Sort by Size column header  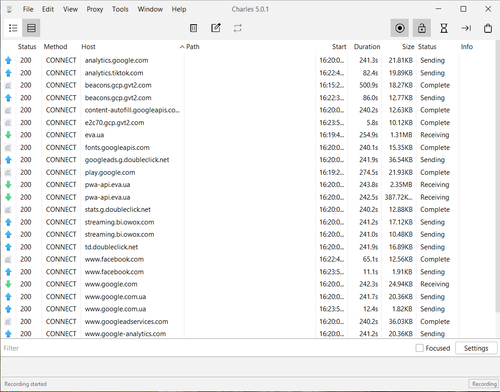408,47
